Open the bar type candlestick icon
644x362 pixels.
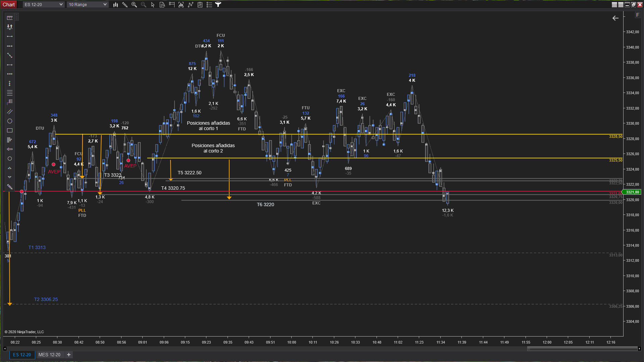click(x=115, y=5)
